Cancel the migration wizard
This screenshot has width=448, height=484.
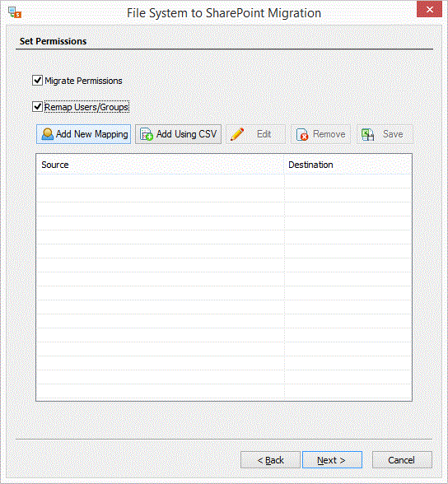tap(402, 460)
